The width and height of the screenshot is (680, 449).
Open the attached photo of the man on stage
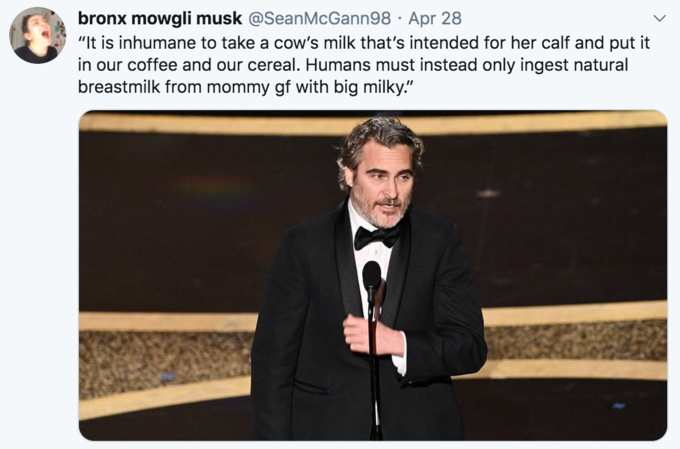click(x=373, y=275)
